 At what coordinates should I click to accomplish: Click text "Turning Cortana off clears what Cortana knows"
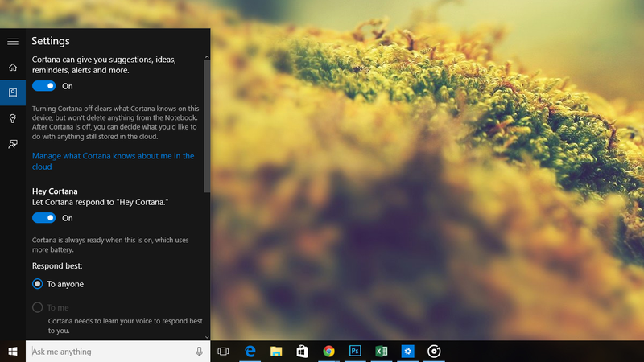coord(115,122)
